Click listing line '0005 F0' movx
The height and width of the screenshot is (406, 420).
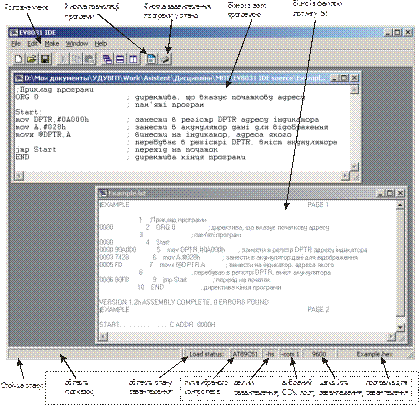[217, 265]
